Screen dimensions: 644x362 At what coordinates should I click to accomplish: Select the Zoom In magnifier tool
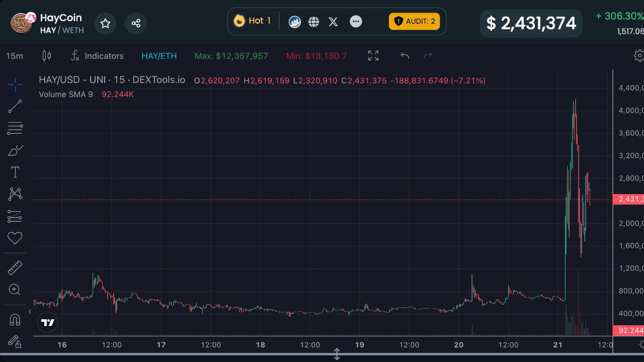click(15, 290)
